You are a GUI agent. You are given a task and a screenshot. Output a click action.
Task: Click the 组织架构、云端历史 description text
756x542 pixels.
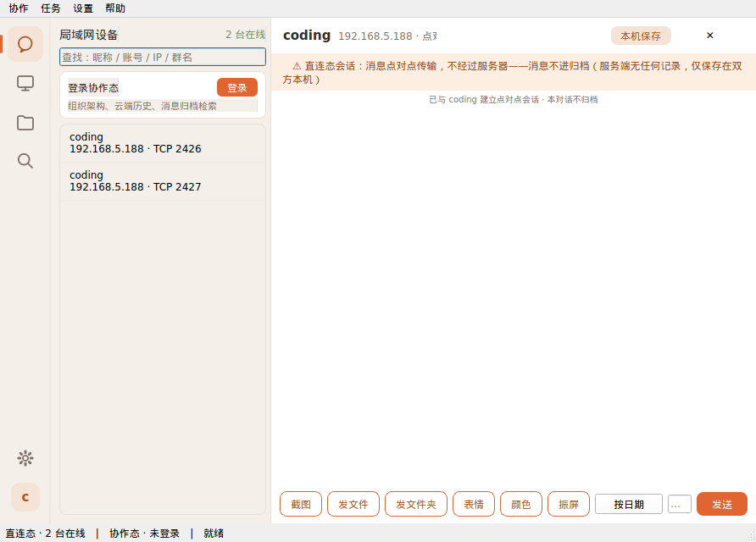(x=142, y=106)
